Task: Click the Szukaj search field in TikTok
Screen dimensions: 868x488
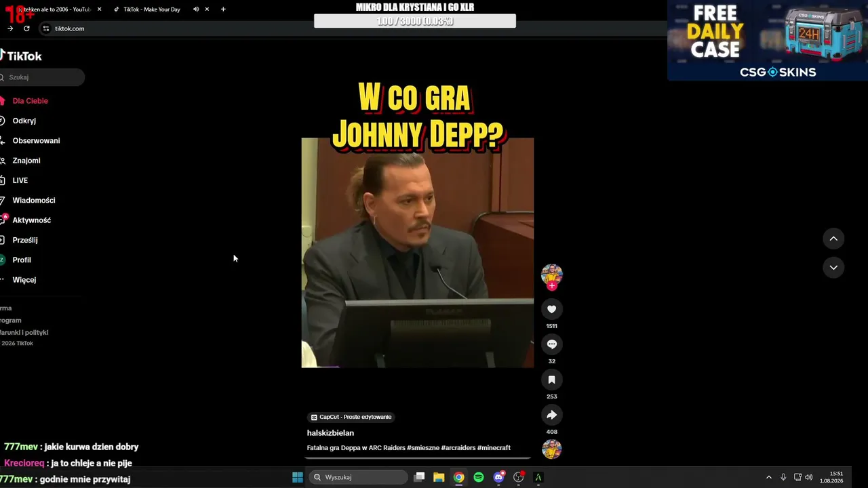Action: [42, 77]
